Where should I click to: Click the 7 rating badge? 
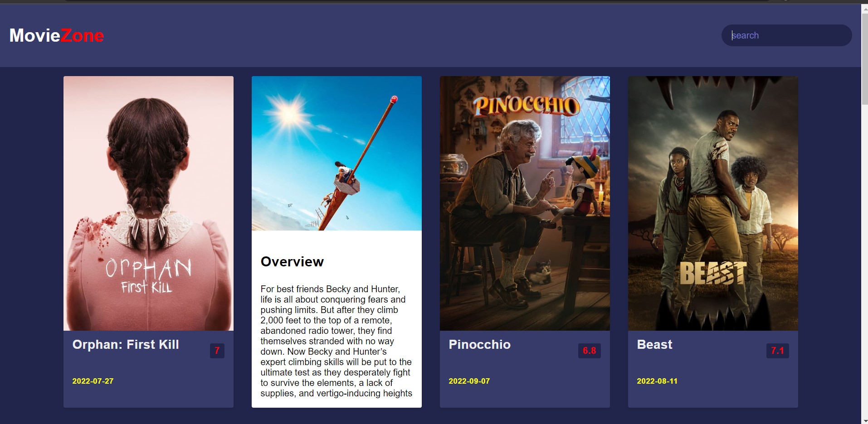[217, 351]
